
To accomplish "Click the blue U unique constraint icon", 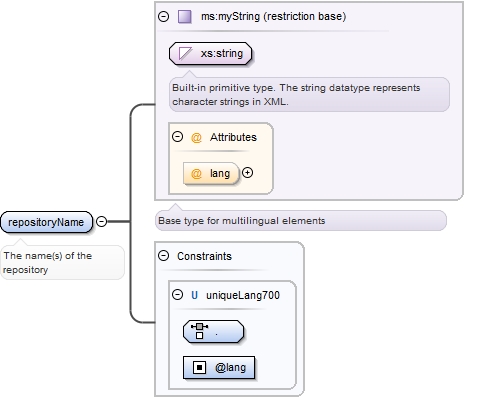I will [x=194, y=295].
